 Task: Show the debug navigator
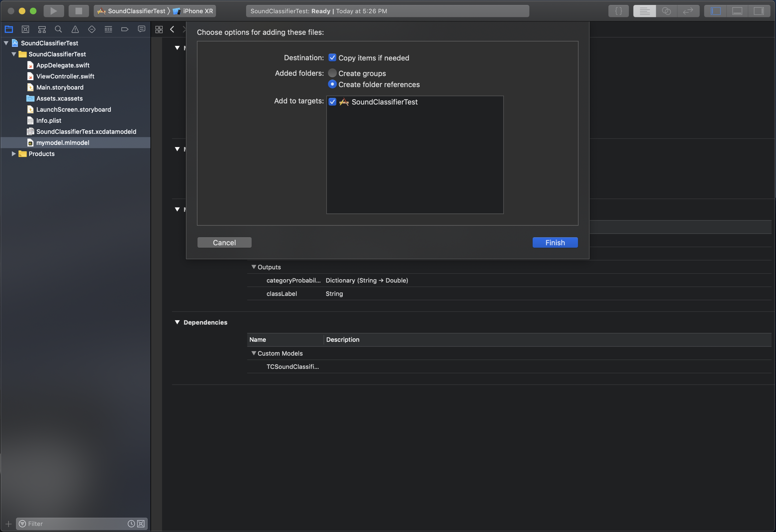tap(108, 29)
